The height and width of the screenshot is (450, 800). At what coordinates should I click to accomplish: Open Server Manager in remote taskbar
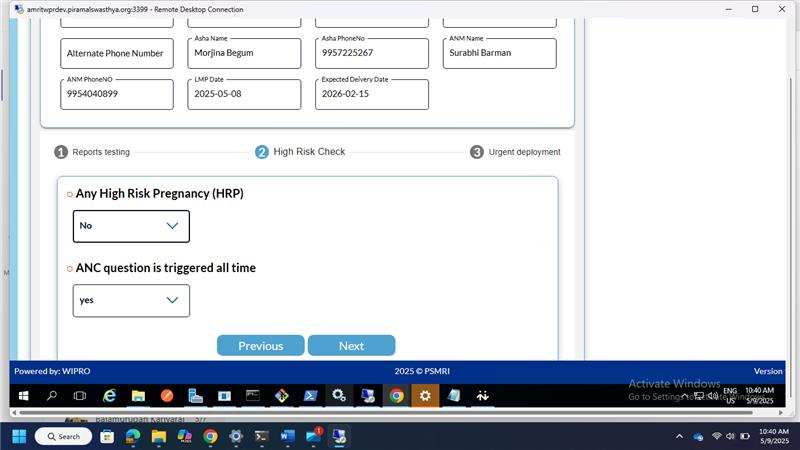pyautogui.click(x=195, y=396)
